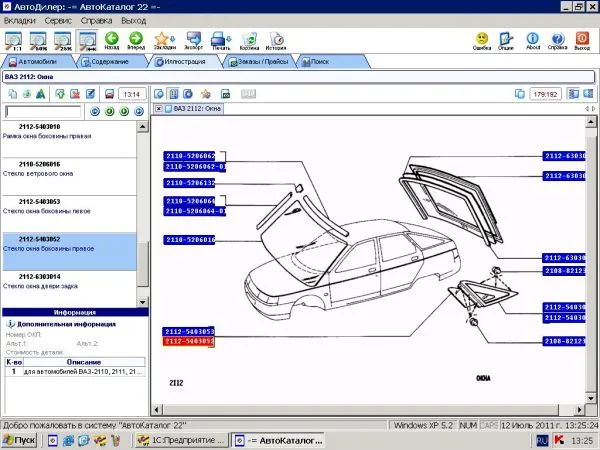Click the parts list filter input field
The height and width of the screenshot is (450, 600).
43,112
